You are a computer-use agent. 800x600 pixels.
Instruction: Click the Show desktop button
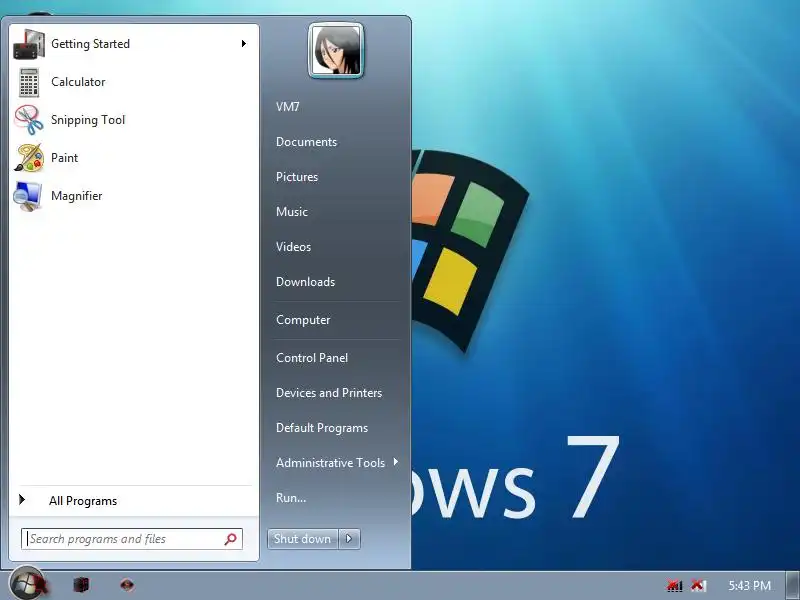[x=793, y=586]
